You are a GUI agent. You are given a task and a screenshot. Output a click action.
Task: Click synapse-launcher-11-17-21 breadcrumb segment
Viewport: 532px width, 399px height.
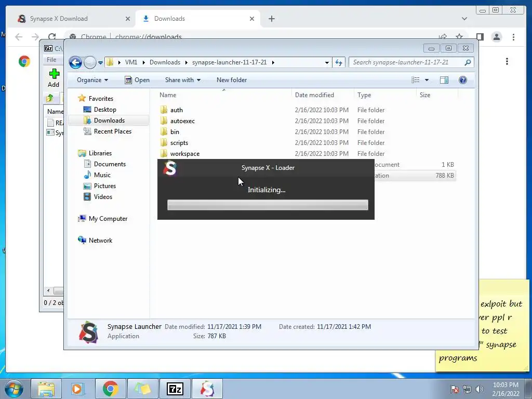(x=229, y=62)
